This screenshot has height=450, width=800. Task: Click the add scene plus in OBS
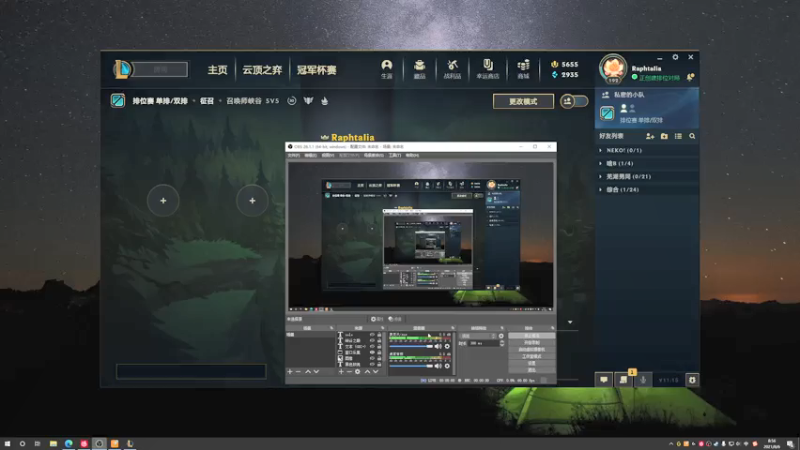point(290,372)
